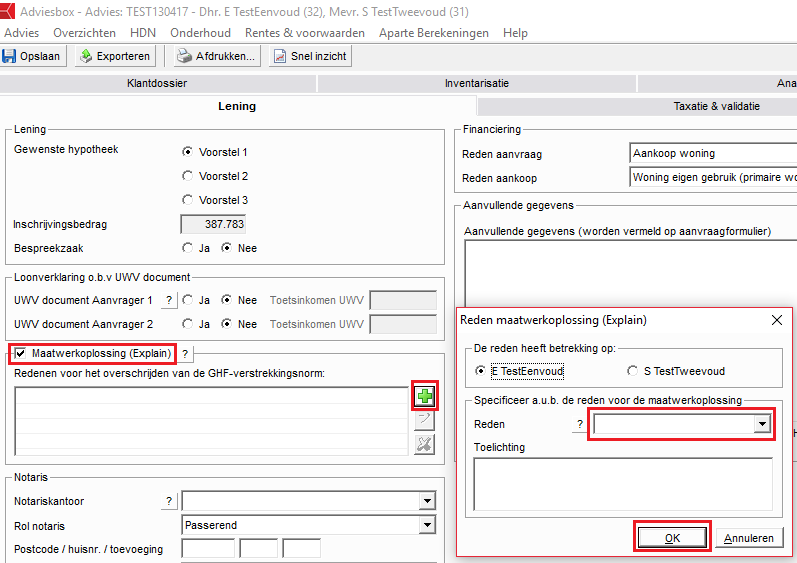This screenshot has width=797, height=563.
Task: Open the Rentes & voorwaarden menu
Action: click(305, 33)
